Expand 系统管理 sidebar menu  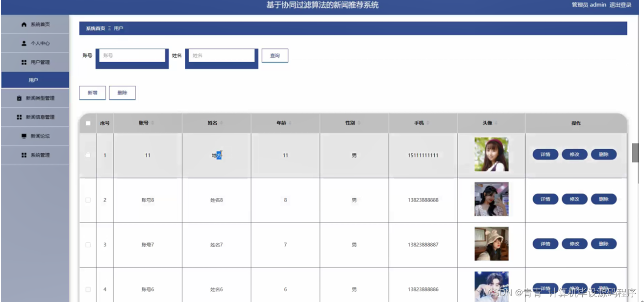[x=35, y=155]
